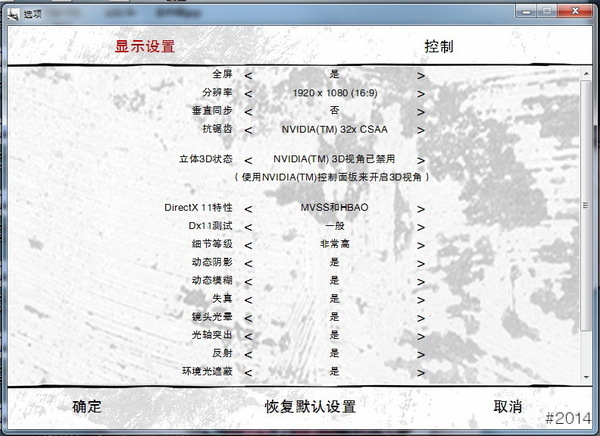This screenshot has width=600, height=436.
Task: Close the options window
Action: coord(574,11)
